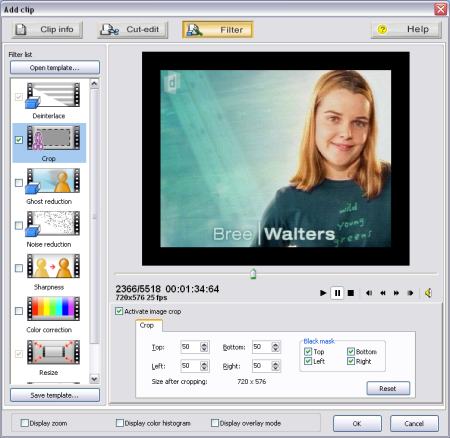Click the timeline position slider handle
The image size is (450, 438).
click(x=253, y=274)
